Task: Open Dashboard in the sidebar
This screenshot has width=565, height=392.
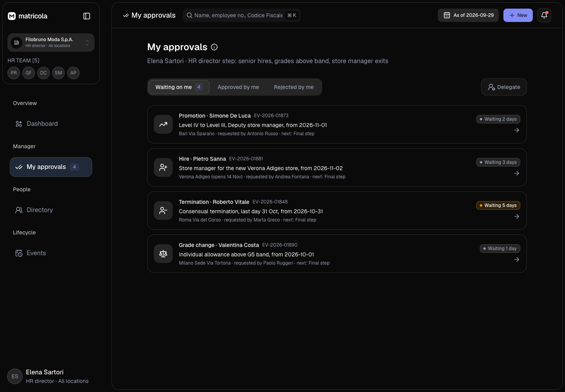Action: pos(51,124)
